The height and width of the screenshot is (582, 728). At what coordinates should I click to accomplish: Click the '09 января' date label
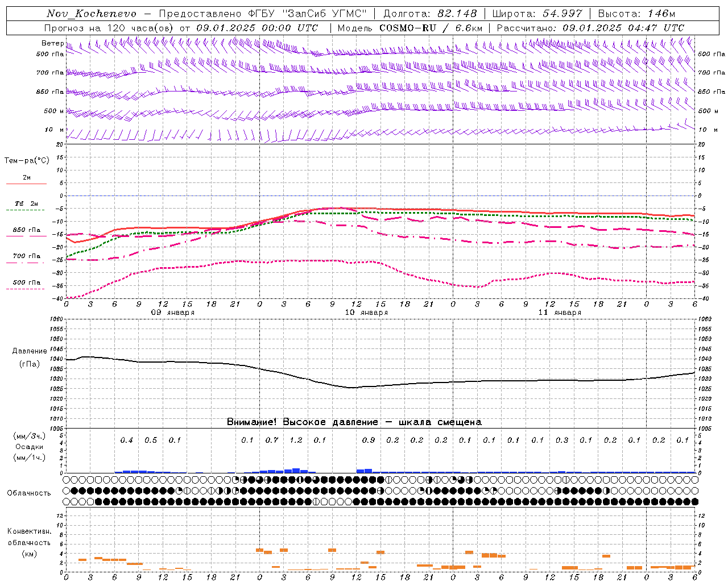coord(172,313)
